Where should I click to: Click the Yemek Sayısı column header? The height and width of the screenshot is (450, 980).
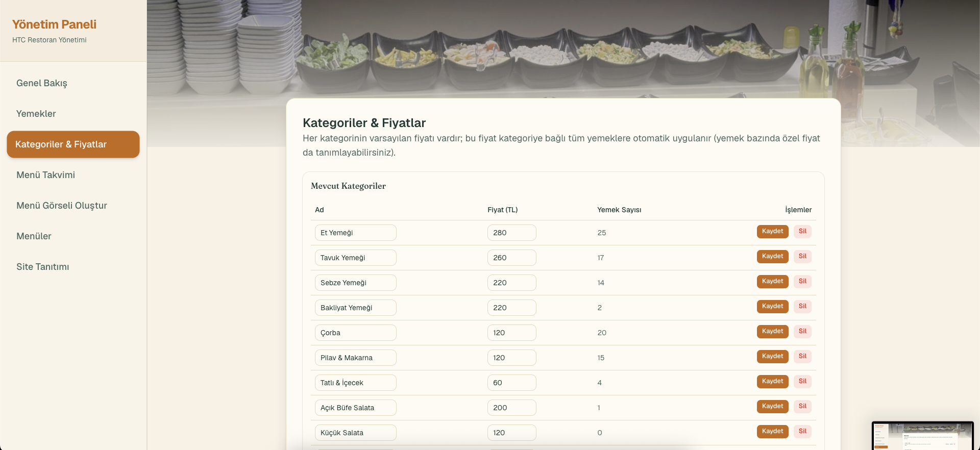pyautogui.click(x=619, y=210)
